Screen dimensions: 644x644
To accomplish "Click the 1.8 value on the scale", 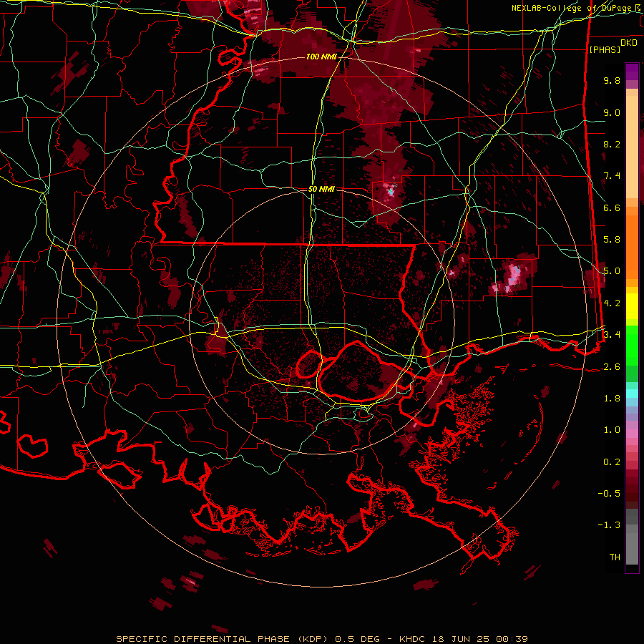I will point(612,399).
